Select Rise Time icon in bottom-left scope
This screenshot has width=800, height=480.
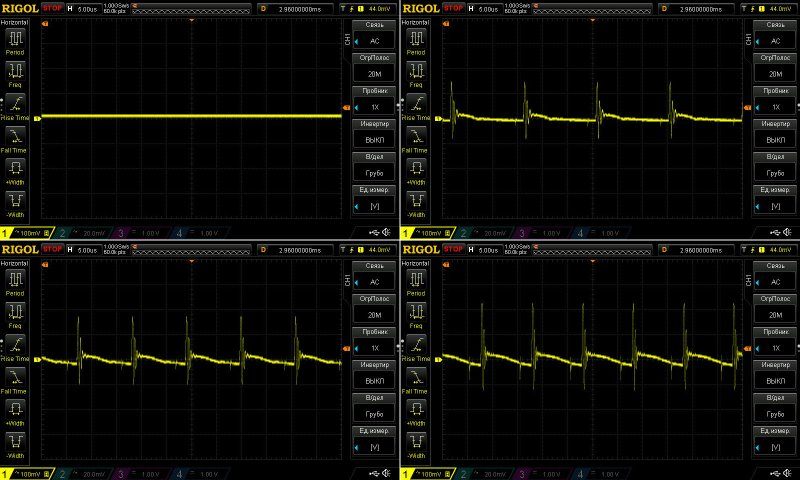point(15,344)
